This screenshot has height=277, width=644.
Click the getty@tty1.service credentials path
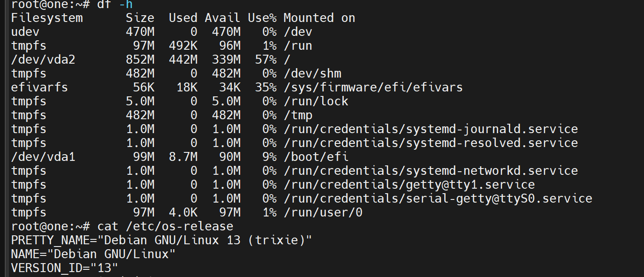click(409, 185)
